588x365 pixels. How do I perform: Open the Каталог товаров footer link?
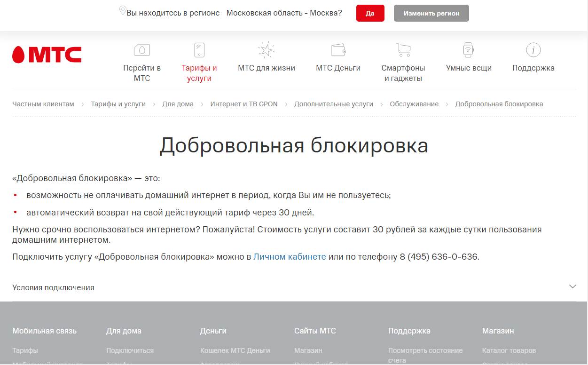click(x=509, y=350)
